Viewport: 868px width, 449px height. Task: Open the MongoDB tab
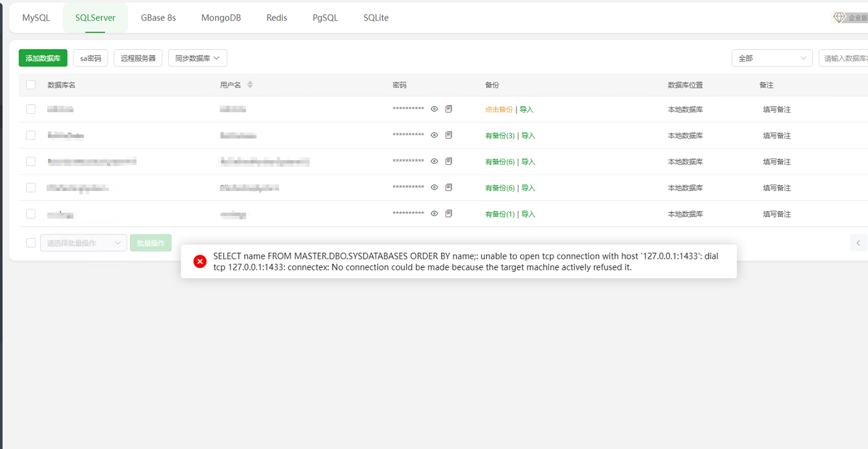click(x=221, y=18)
